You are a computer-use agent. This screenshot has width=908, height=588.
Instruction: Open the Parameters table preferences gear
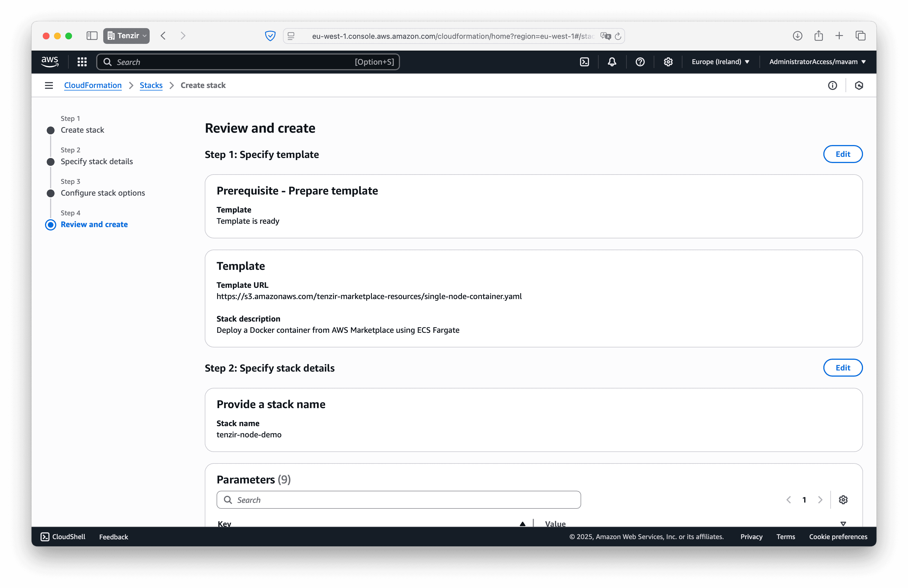pyautogui.click(x=843, y=499)
